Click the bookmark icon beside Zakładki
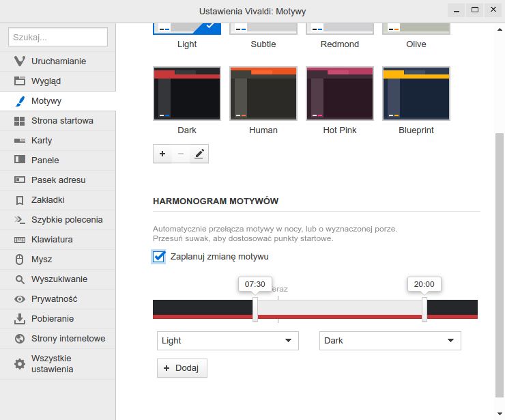This screenshot has width=505, height=420. [20, 200]
